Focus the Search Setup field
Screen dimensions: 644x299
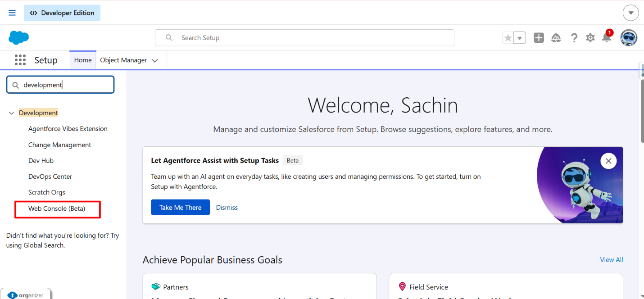tap(304, 38)
